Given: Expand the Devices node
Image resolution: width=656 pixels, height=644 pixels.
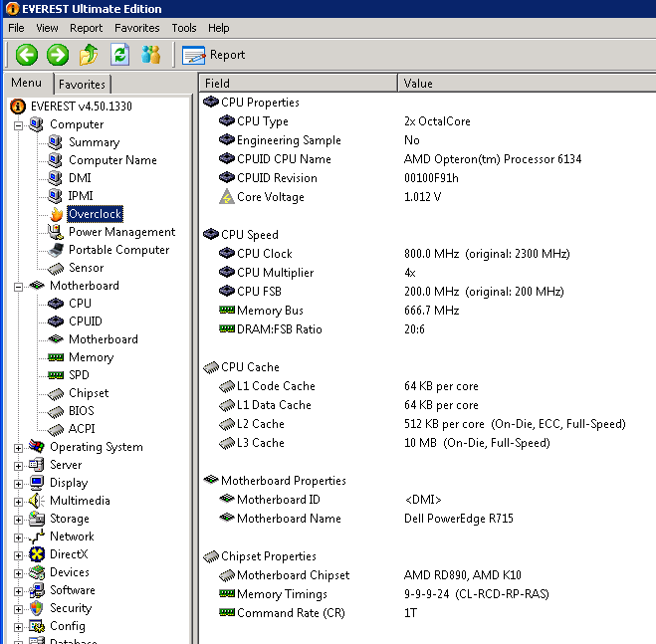Looking at the screenshot, I should tap(18, 573).
